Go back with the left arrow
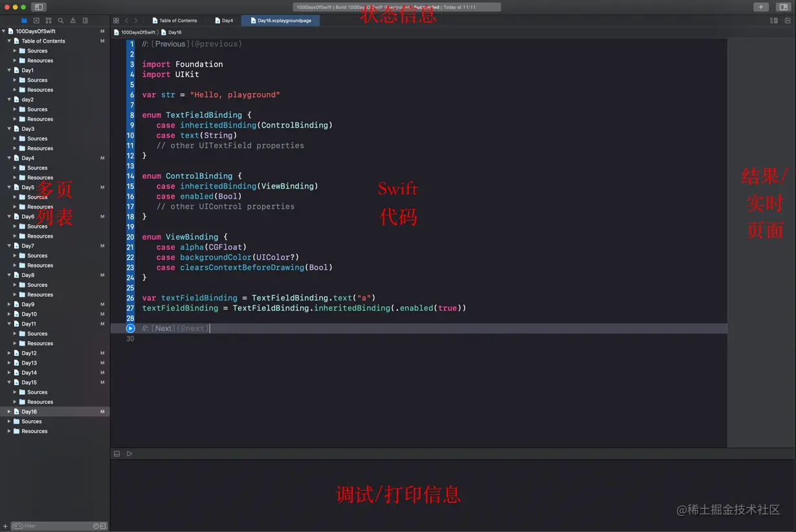Viewport: 796px width, 532px height. pyautogui.click(x=127, y=21)
